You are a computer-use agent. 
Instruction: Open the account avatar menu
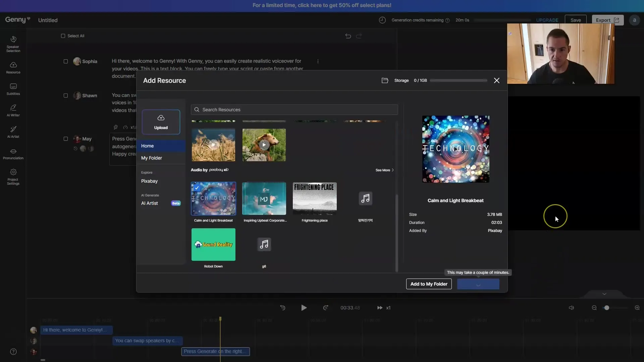[x=634, y=20]
